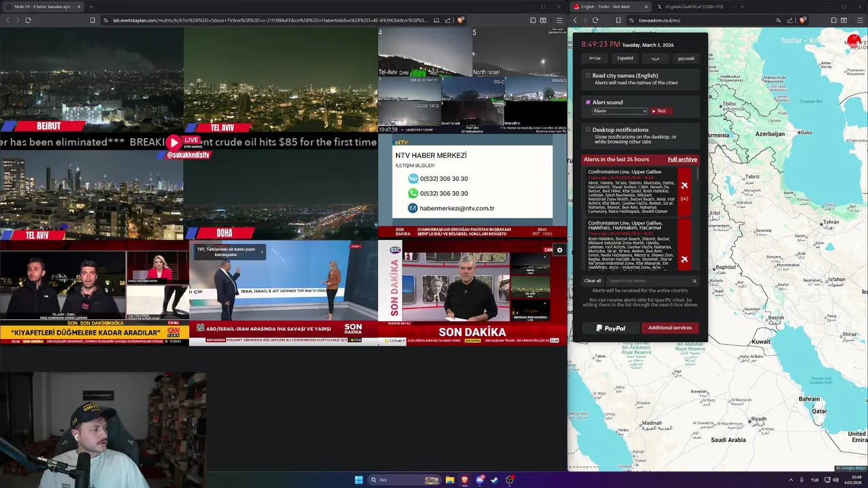The height and width of the screenshot is (488, 868).
Task: Open the Full archive link
Action: pos(682,159)
